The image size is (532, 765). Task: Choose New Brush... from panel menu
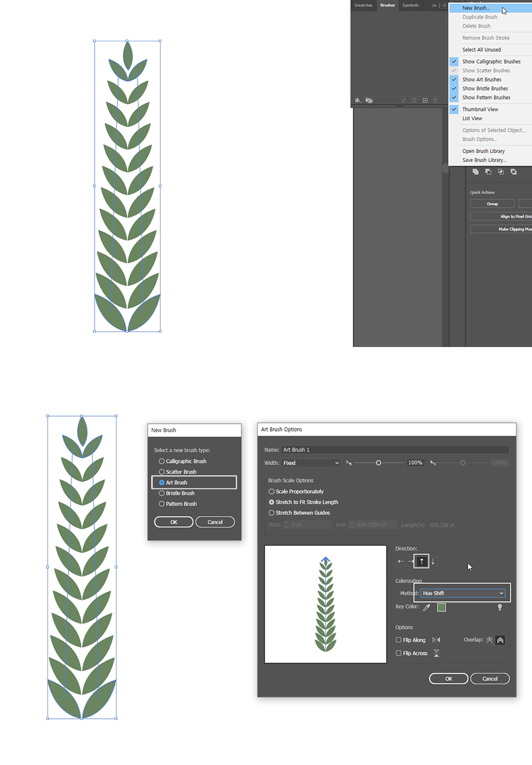(x=491, y=8)
